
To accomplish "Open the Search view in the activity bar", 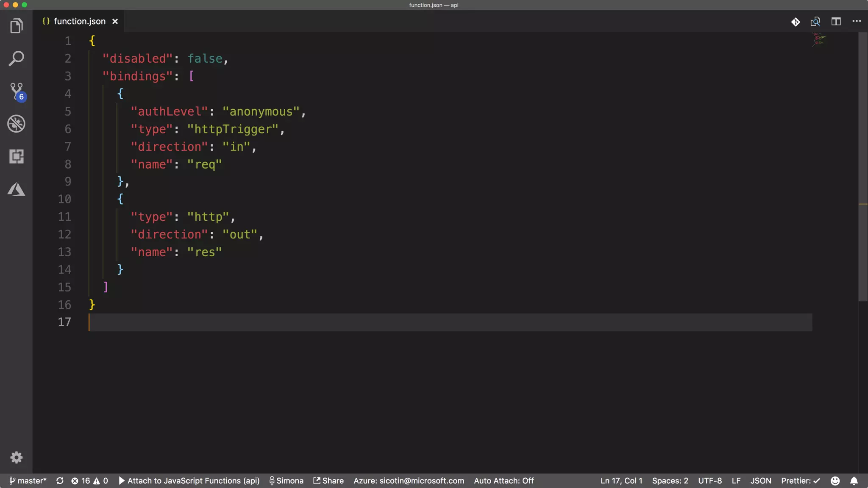I will click(x=16, y=58).
